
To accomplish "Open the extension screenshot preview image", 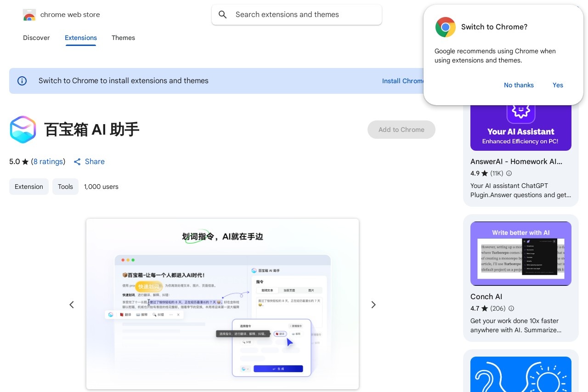I will (x=222, y=304).
